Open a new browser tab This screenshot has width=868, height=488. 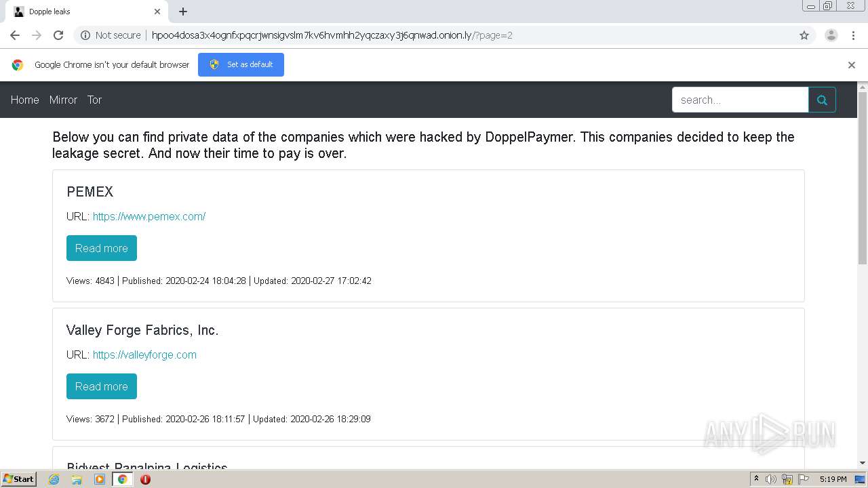point(183,12)
